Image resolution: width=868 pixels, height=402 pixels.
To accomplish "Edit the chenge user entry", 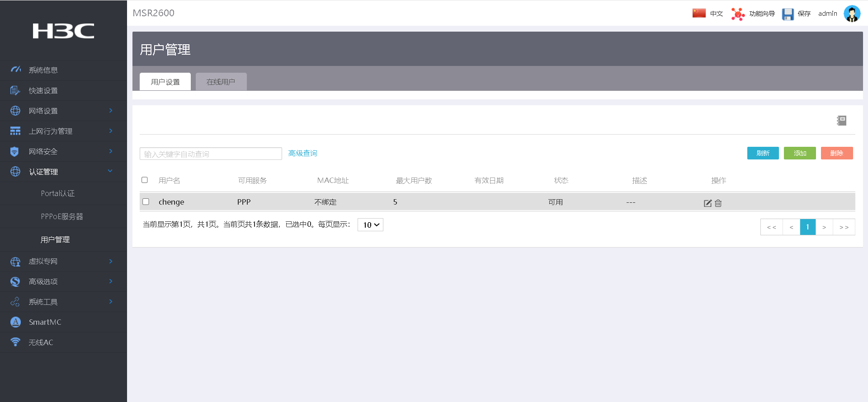I will click(x=708, y=203).
